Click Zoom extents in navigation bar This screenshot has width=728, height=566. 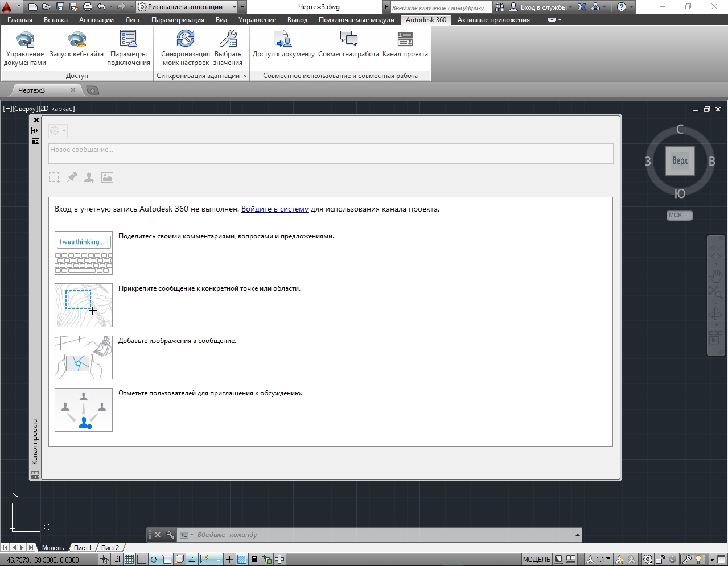pos(715,292)
